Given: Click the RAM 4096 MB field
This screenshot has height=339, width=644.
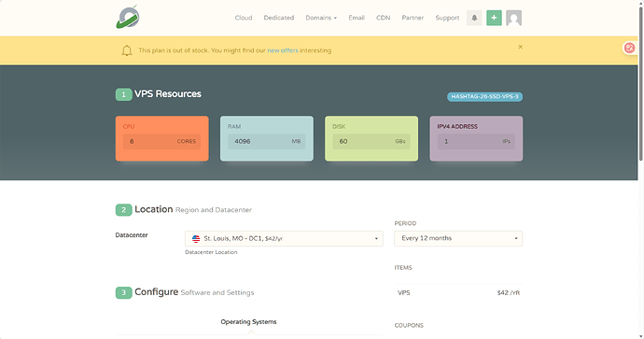Looking at the screenshot, I should pyautogui.click(x=267, y=141).
